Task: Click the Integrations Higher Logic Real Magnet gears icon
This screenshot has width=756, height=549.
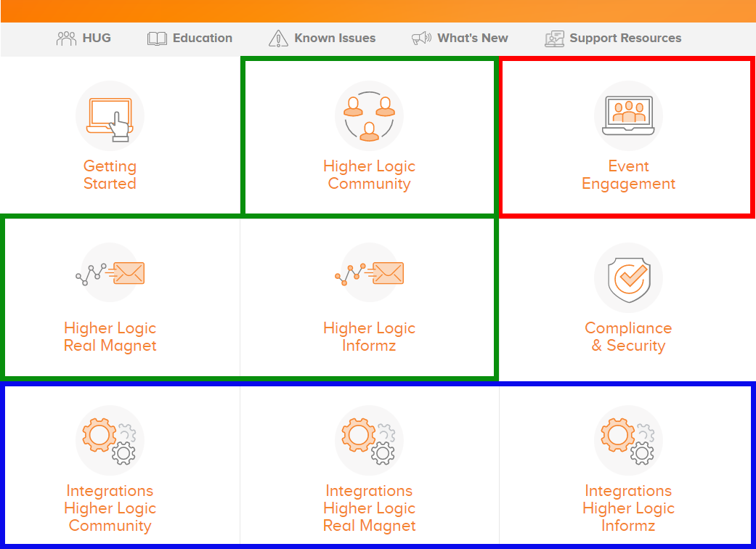Action: pos(370,441)
